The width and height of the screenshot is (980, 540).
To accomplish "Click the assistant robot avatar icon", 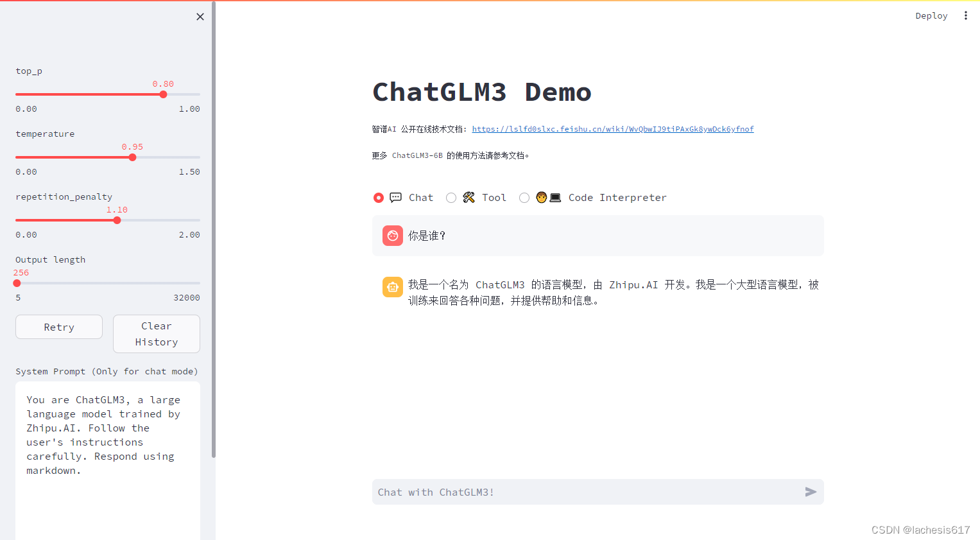I will tap(393, 287).
